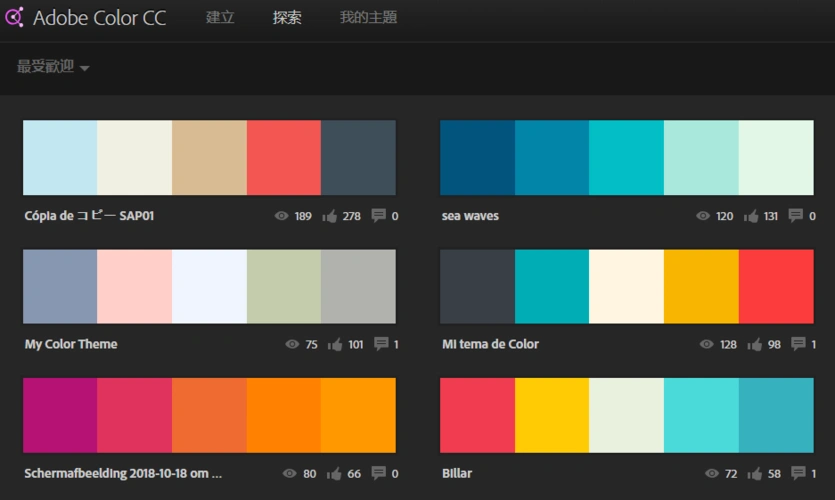Screen dimensions: 835x500
Task: Go to the 建立 tab
Action: 220,18
